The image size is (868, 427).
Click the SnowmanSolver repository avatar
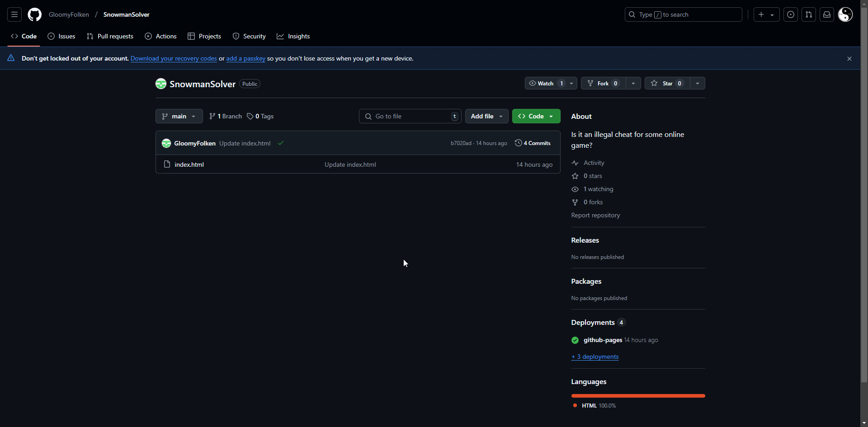coord(161,84)
